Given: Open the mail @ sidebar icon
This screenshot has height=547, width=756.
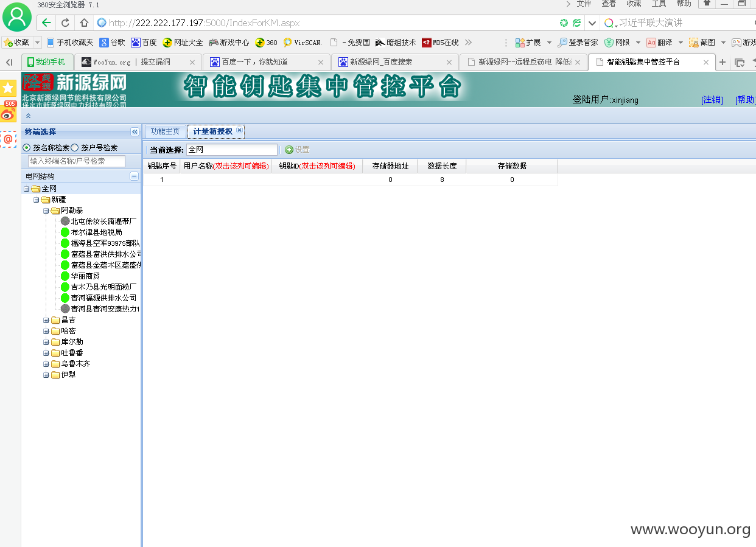Looking at the screenshot, I should pos(9,139).
